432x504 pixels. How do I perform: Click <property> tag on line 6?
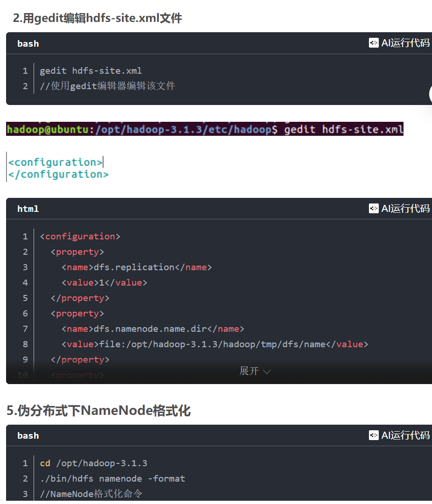pyautogui.click(x=78, y=314)
